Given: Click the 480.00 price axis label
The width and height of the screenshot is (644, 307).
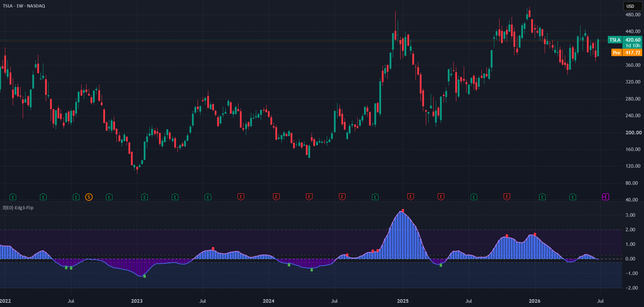Looking at the screenshot, I should (633, 15).
